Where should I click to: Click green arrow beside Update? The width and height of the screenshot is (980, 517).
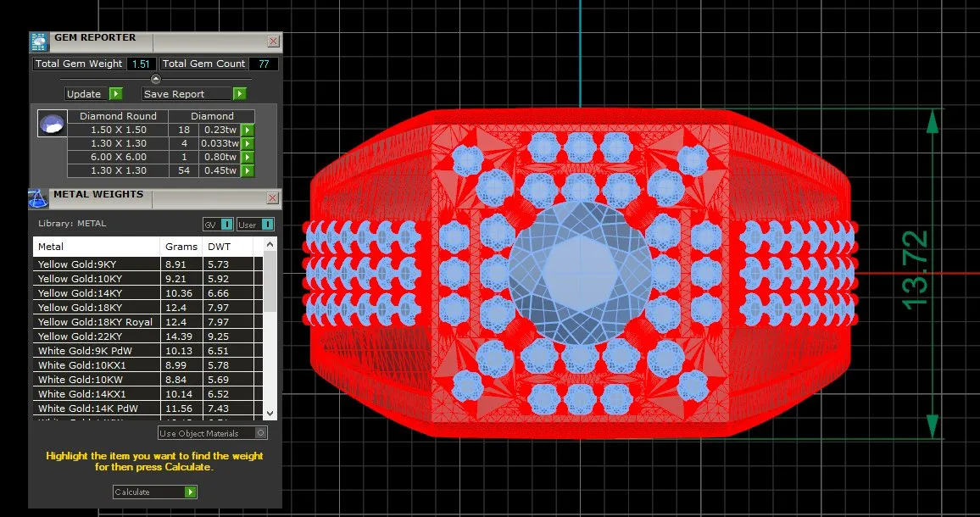(x=115, y=94)
